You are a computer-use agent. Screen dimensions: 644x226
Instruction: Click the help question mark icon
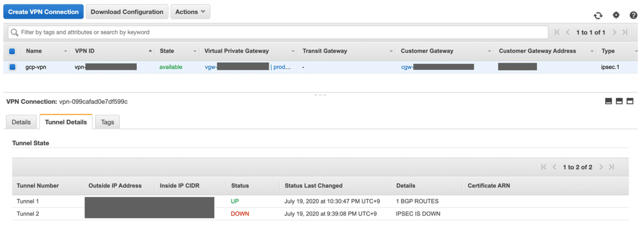point(633,16)
